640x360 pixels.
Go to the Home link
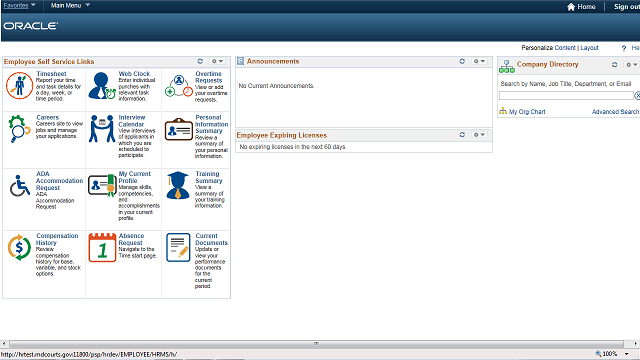point(586,7)
